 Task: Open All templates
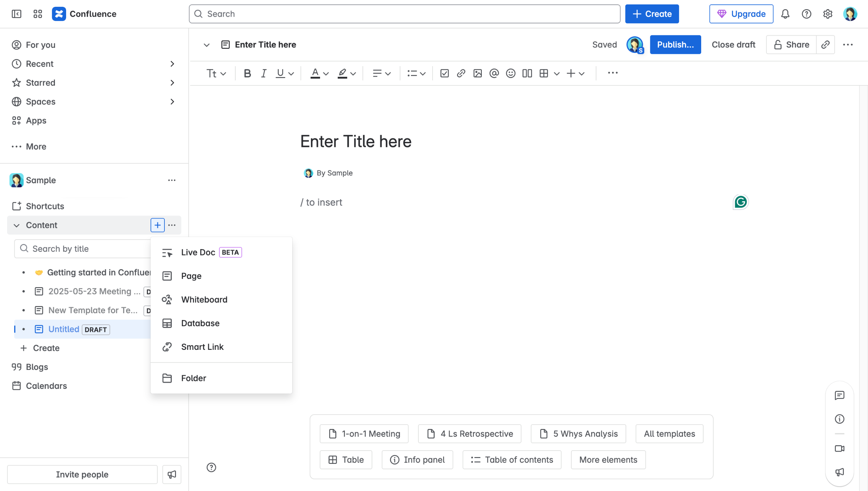click(x=669, y=434)
